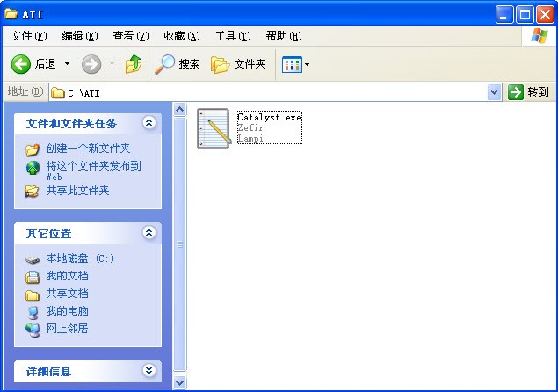Collapse the 文件和文件夹任务 panel
Viewport: 558px width, 392px height.
pos(149,123)
